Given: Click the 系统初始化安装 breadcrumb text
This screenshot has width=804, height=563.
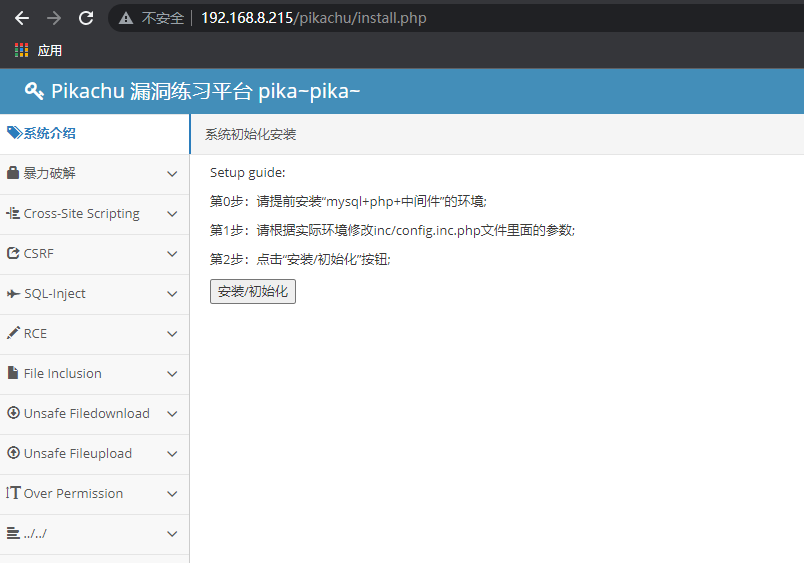Looking at the screenshot, I should tap(251, 134).
